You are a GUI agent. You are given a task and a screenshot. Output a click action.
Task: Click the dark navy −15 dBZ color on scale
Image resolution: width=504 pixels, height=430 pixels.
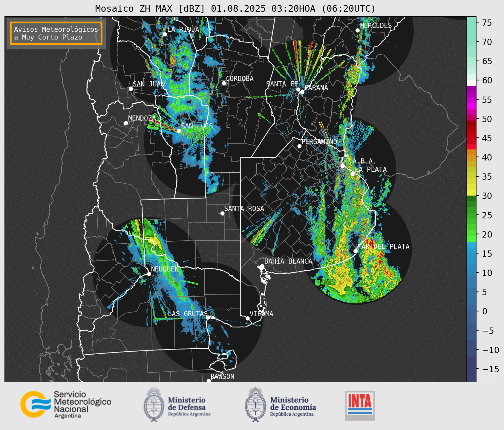tap(471, 369)
